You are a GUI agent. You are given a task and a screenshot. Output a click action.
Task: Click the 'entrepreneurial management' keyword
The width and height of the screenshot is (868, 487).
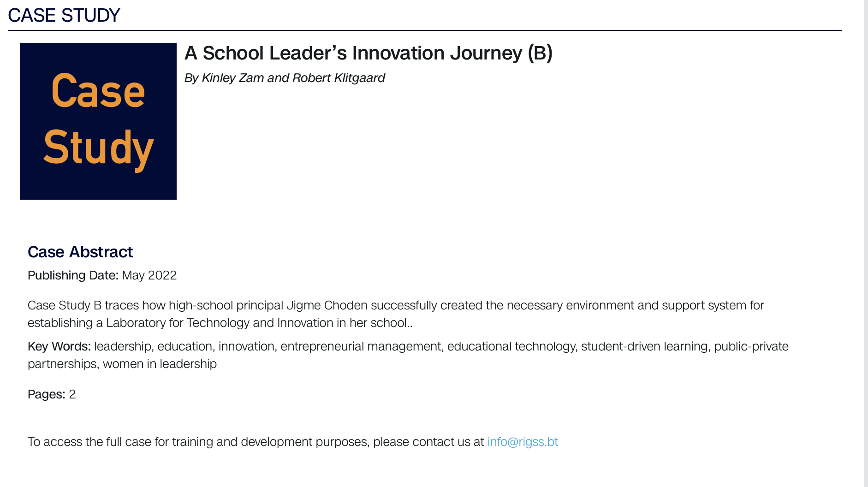click(x=361, y=346)
